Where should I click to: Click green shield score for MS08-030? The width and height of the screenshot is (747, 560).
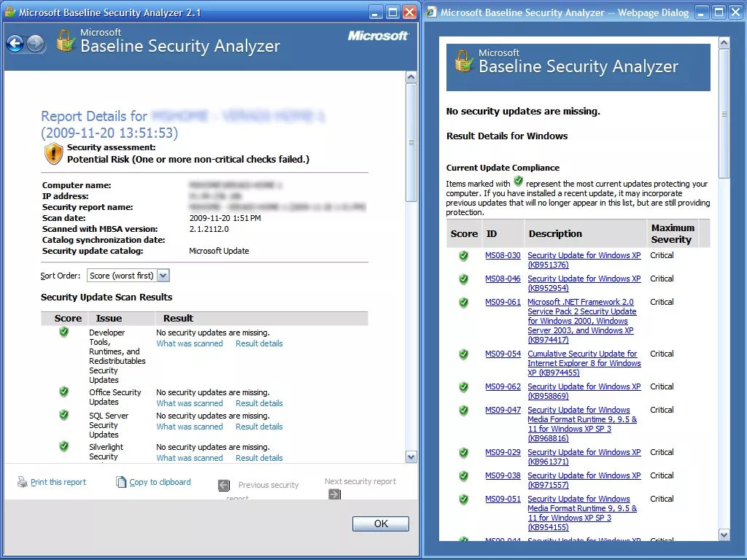coord(463,256)
